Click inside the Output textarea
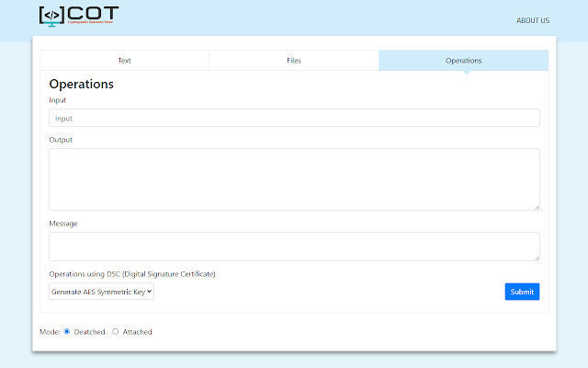Screen dimensions: 588x368 click(x=294, y=179)
